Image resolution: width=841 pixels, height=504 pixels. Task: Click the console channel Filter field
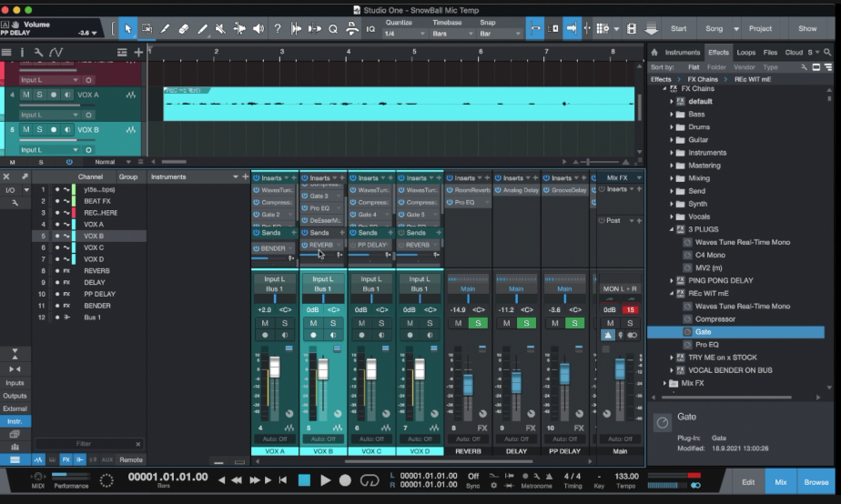click(x=84, y=443)
